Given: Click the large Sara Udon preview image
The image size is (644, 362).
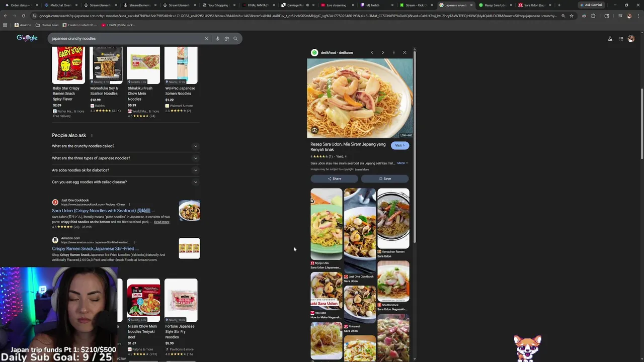Looking at the screenshot, I should click(360, 98).
